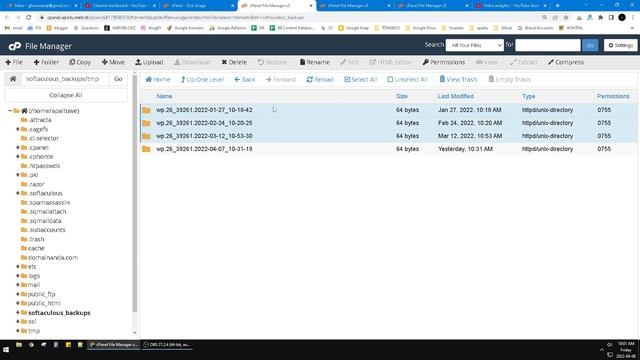The height and width of the screenshot is (360, 640).
Task: Click the cPanel logo icon
Action: click(15, 46)
